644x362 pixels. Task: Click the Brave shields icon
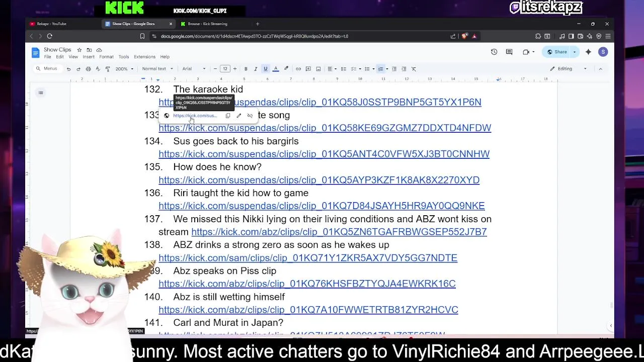coord(464,36)
